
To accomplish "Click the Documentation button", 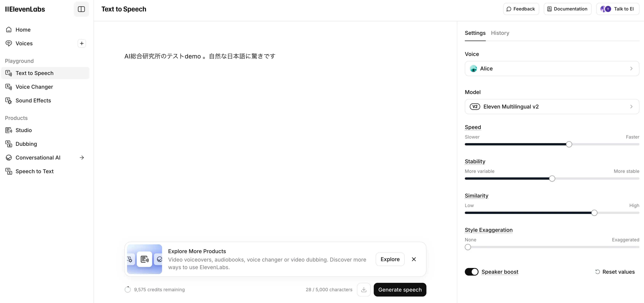I will [x=568, y=9].
